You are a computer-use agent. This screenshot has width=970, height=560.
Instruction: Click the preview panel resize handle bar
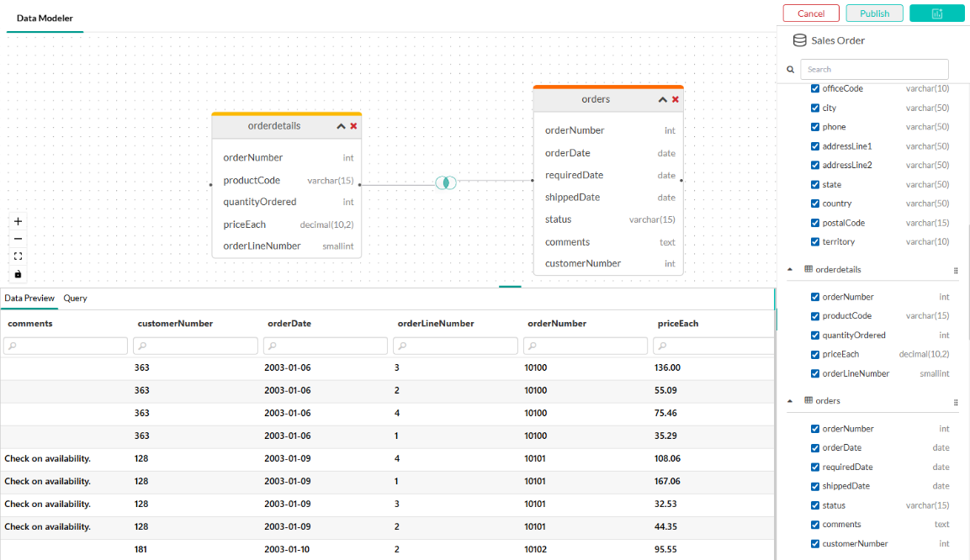point(510,286)
